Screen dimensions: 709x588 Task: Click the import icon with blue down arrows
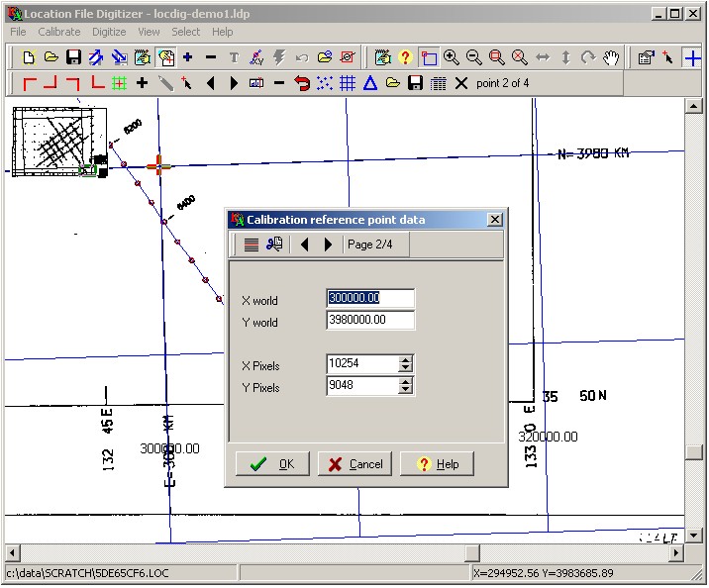tap(120, 57)
